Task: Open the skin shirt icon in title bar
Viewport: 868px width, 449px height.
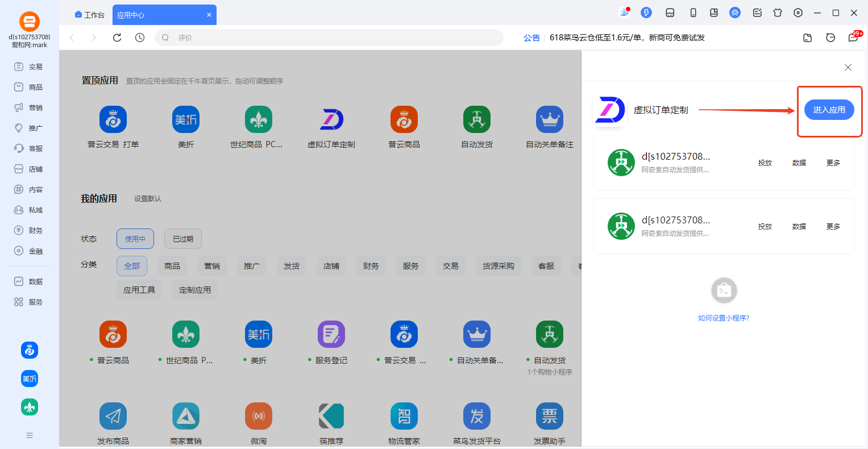Action: click(778, 13)
